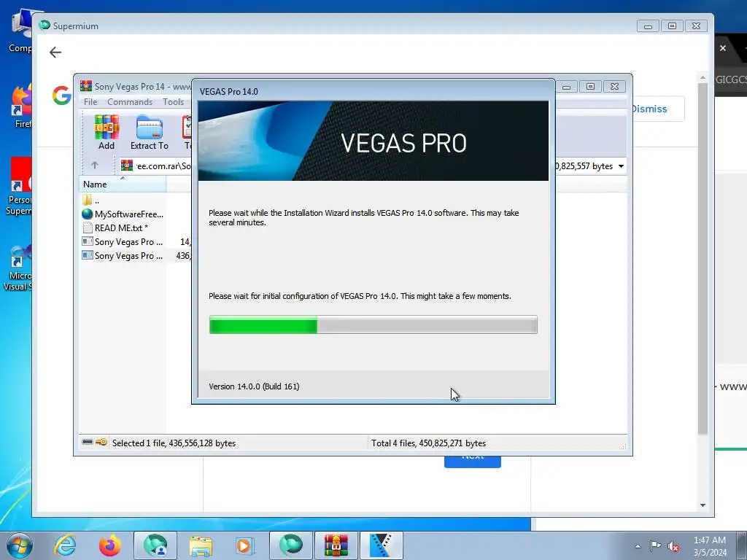This screenshot has height=560, width=747.
Task: Switch to VEGAS installer on the taskbar
Action: [382, 545]
